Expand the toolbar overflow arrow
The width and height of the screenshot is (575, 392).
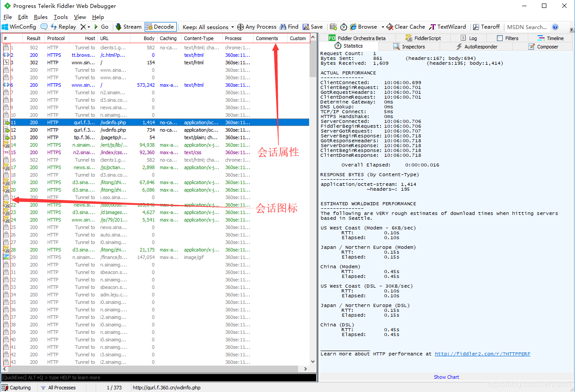pos(571,30)
